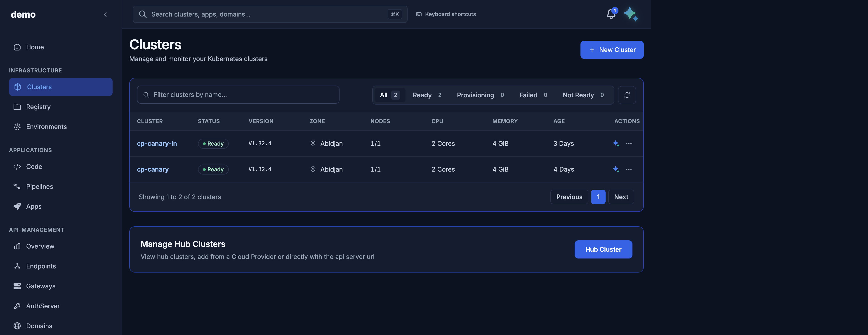Click the filter field magnifier icon
This screenshot has width=868, height=335.
click(x=146, y=94)
